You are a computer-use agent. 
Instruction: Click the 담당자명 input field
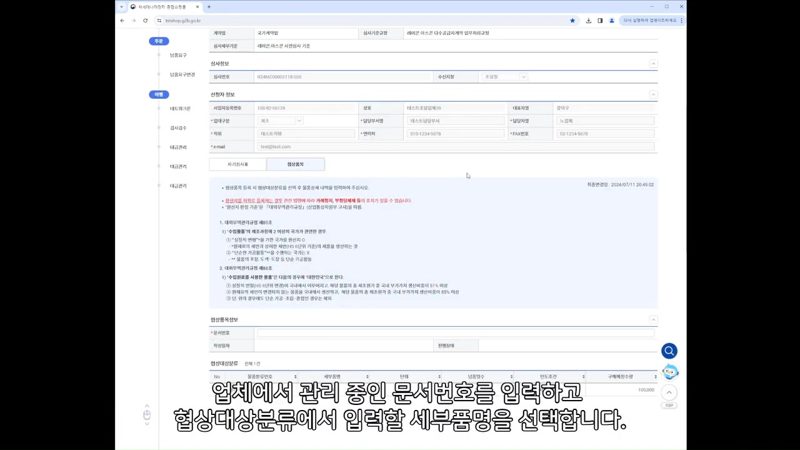(605, 121)
